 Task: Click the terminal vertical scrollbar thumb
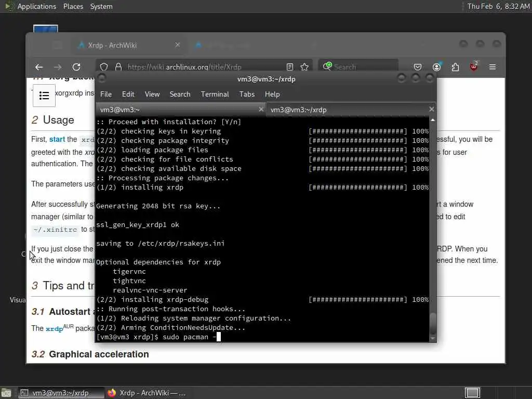pyautogui.click(x=433, y=323)
